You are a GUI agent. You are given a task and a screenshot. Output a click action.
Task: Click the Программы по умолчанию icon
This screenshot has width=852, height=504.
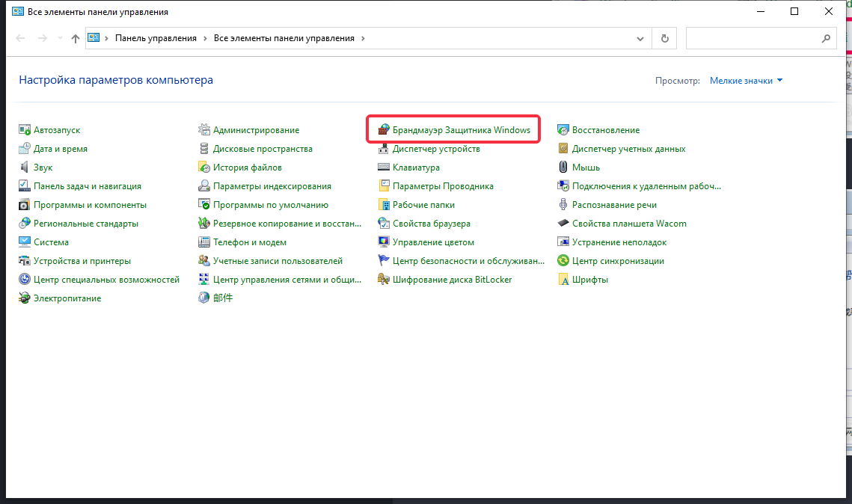click(x=203, y=205)
